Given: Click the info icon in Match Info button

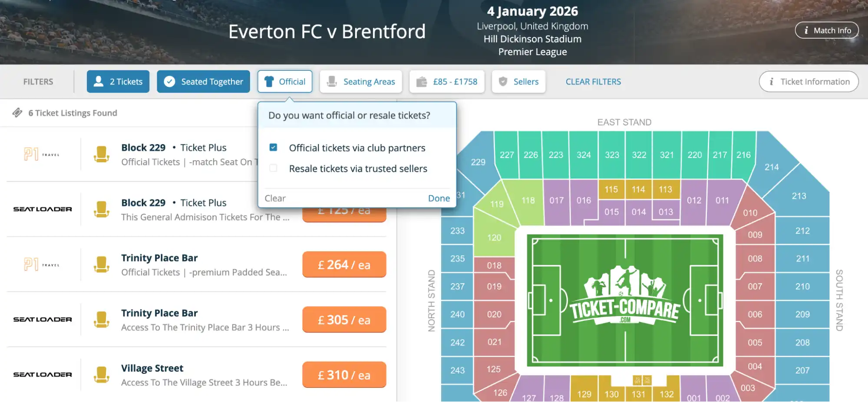Looking at the screenshot, I should 806,30.
